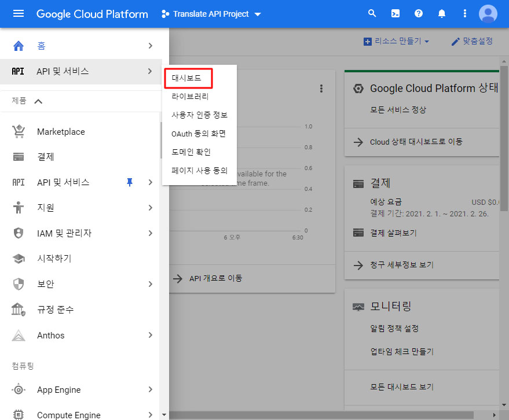The width and height of the screenshot is (509, 420).
Task: Open API 개요로 이동 link
Action: (215, 278)
